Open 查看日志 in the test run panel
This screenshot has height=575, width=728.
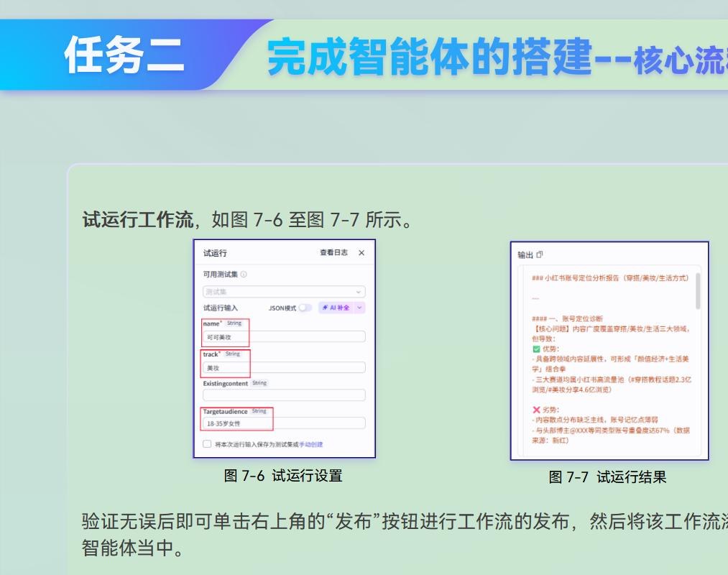click(x=333, y=253)
